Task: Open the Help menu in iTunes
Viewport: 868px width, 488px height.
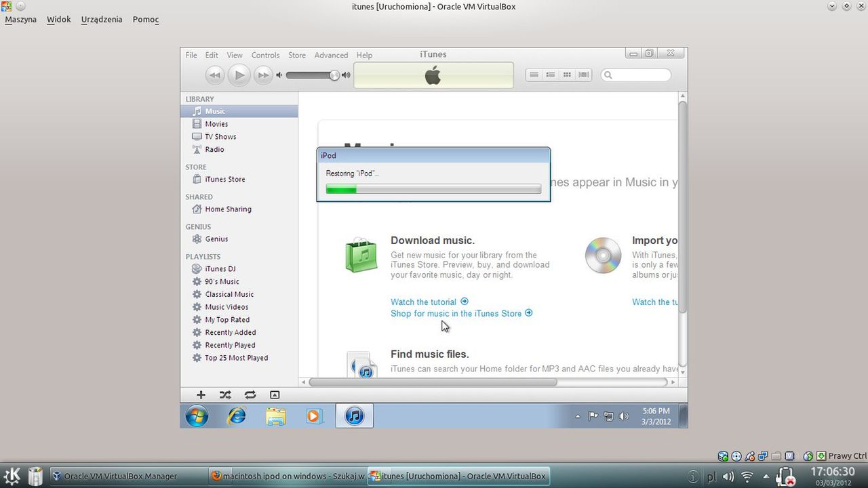Action: coord(364,55)
